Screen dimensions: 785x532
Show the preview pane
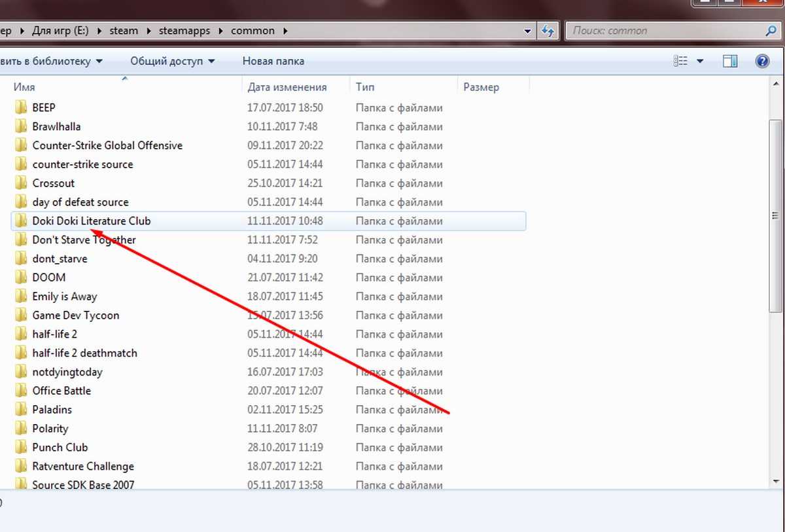tap(730, 62)
